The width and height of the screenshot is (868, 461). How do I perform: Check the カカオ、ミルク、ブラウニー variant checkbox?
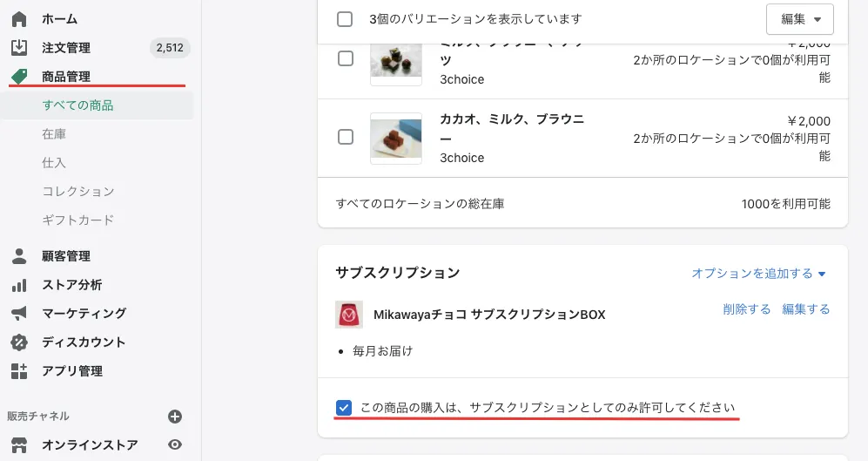coord(346,137)
